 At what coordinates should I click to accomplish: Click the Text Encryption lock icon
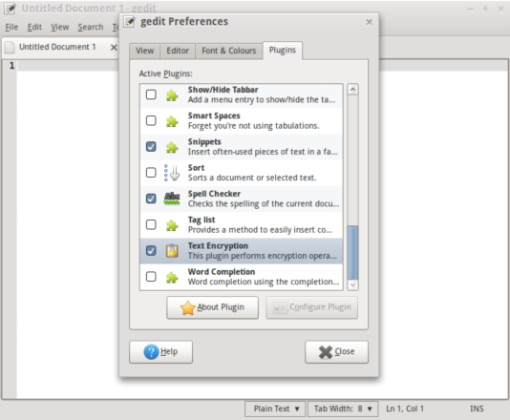[x=172, y=251]
